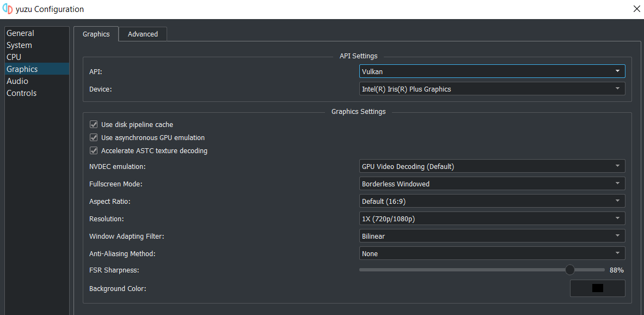
Task: Open the API dropdown showing Vulkan
Action: [492, 71]
